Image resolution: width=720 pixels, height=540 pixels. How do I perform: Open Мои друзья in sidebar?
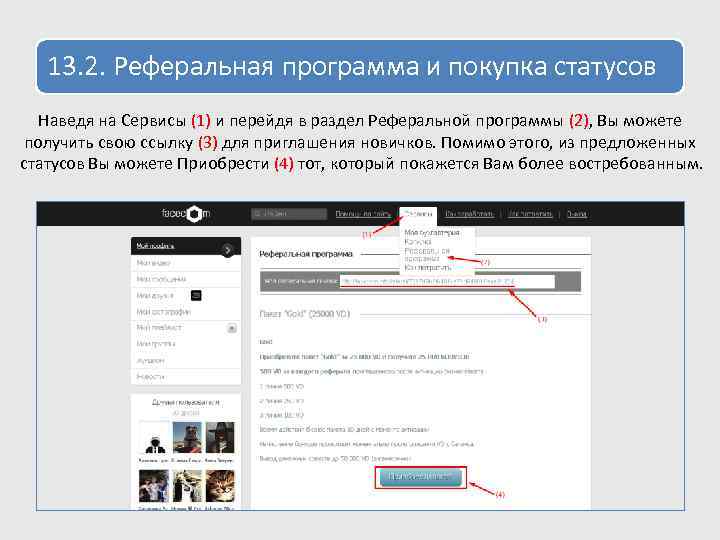point(155,295)
